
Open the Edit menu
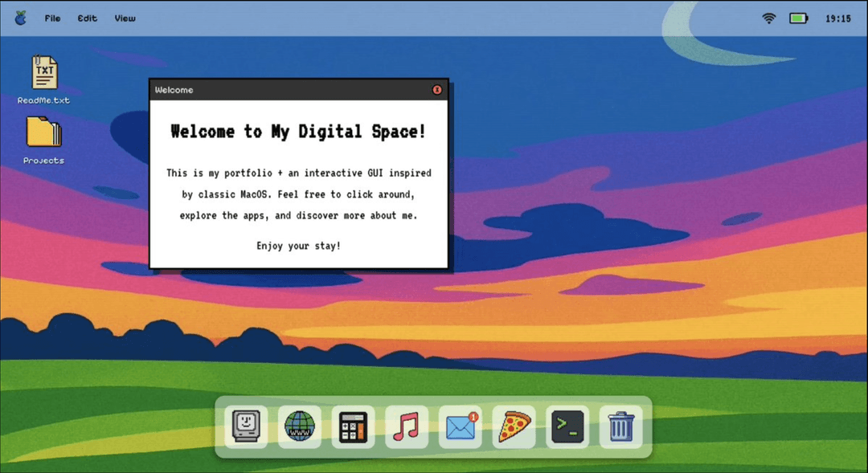[x=87, y=18]
